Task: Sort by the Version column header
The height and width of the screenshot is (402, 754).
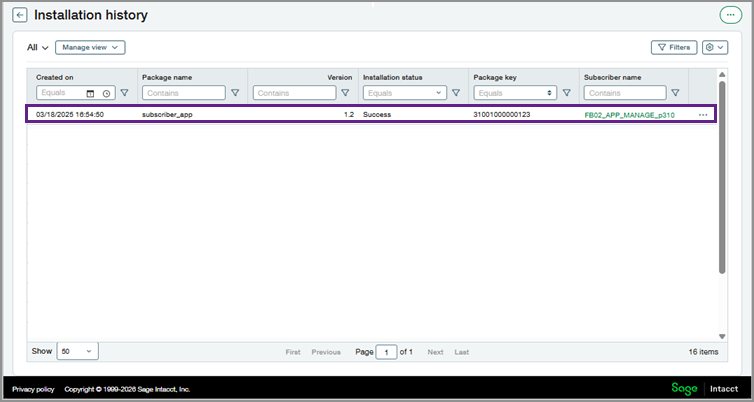Action: point(339,77)
